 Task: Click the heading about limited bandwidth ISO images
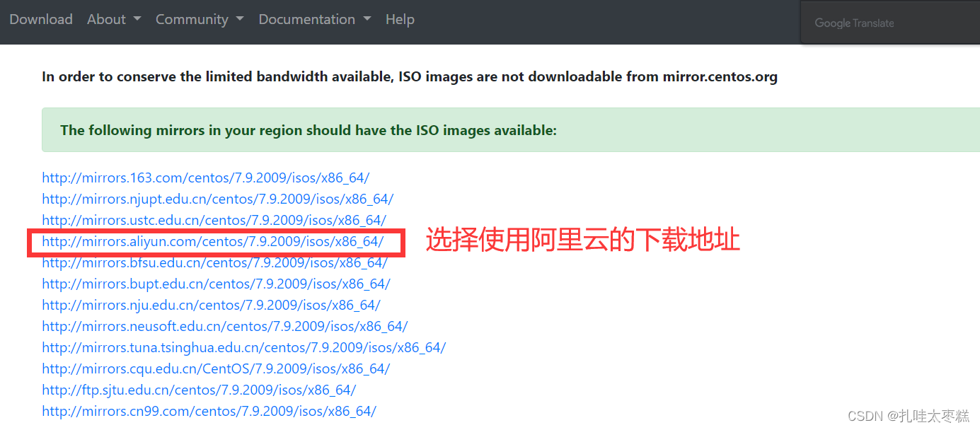tap(410, 76)
